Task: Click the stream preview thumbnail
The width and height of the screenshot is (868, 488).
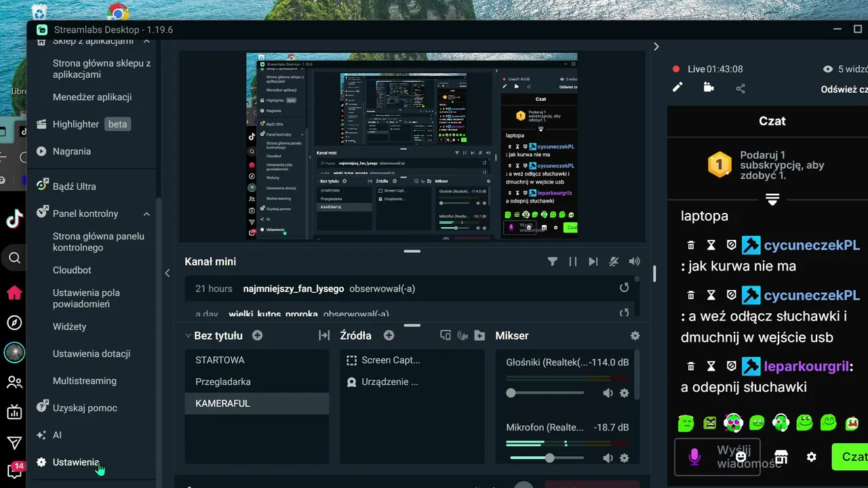Action: coord(412,146)
